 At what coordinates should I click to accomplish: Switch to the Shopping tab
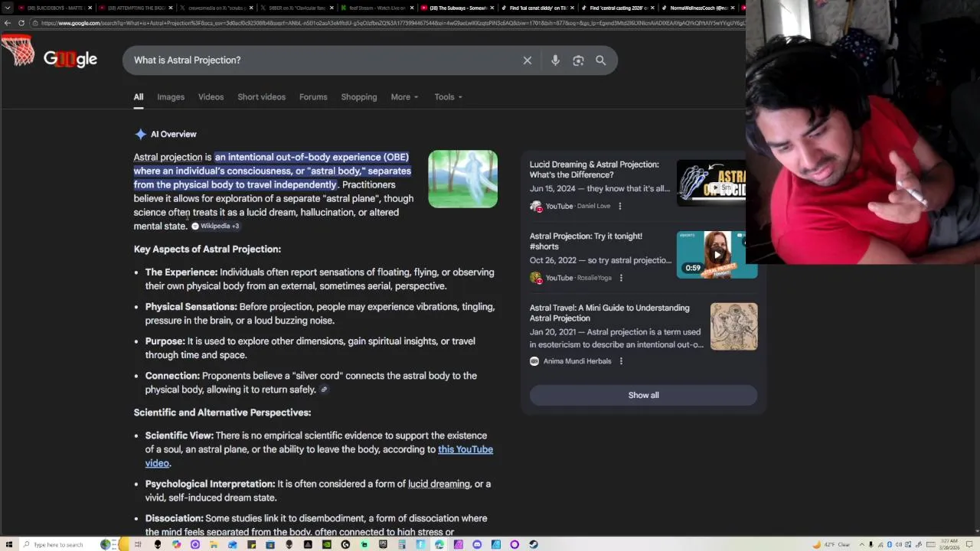coord(359,97)
